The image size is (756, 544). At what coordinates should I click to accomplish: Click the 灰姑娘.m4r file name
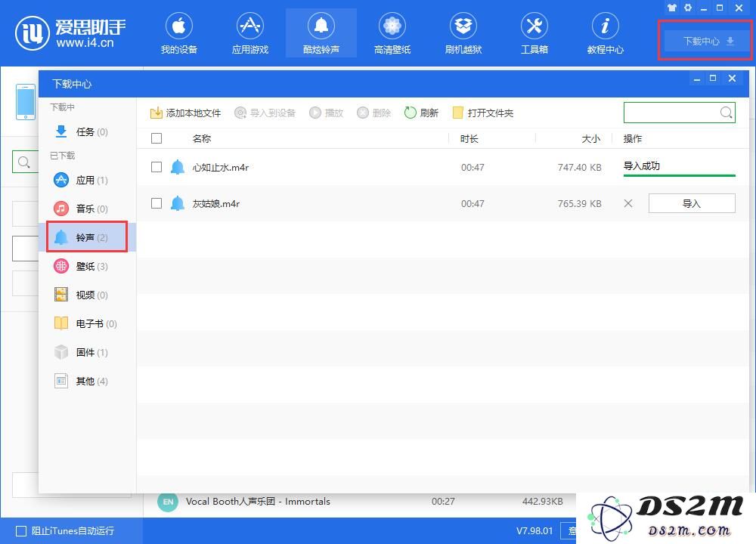click(x=216, y=203)
